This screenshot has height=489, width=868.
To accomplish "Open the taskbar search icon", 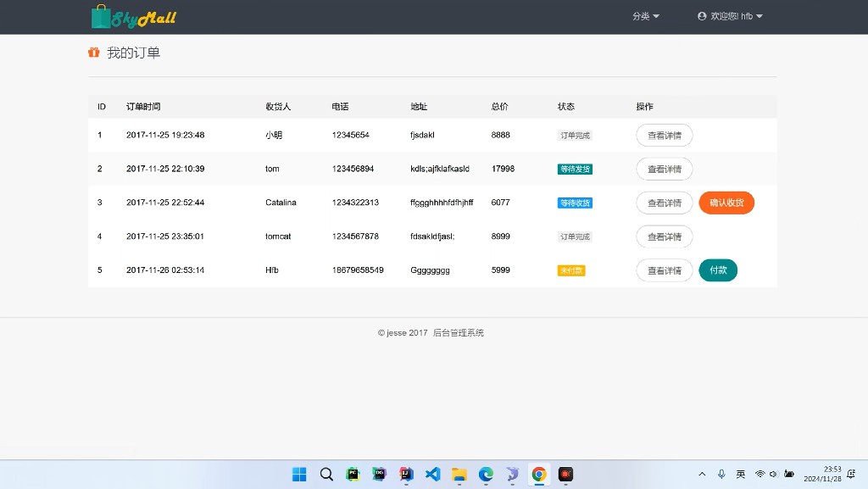I will pos(326,475).
